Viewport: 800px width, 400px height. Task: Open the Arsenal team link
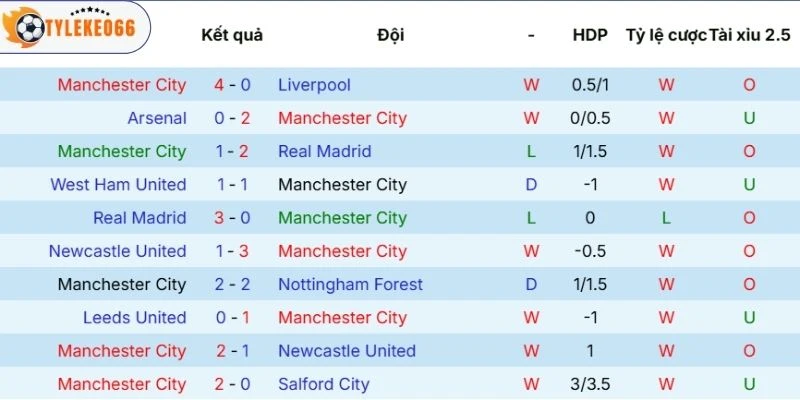[x=157, y=118]
